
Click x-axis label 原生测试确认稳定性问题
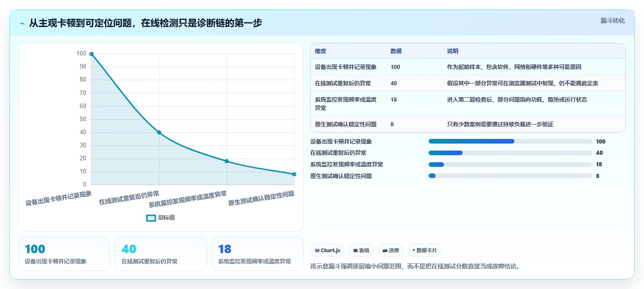[261, 199]
